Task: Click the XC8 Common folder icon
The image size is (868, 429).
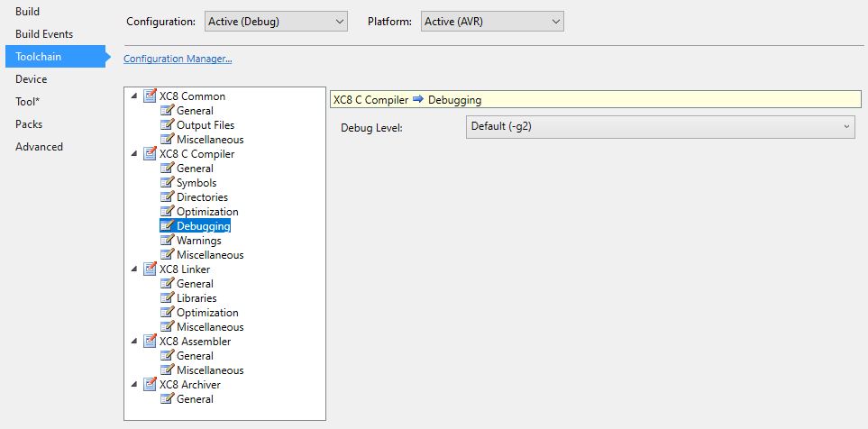Action: point(150,96)
